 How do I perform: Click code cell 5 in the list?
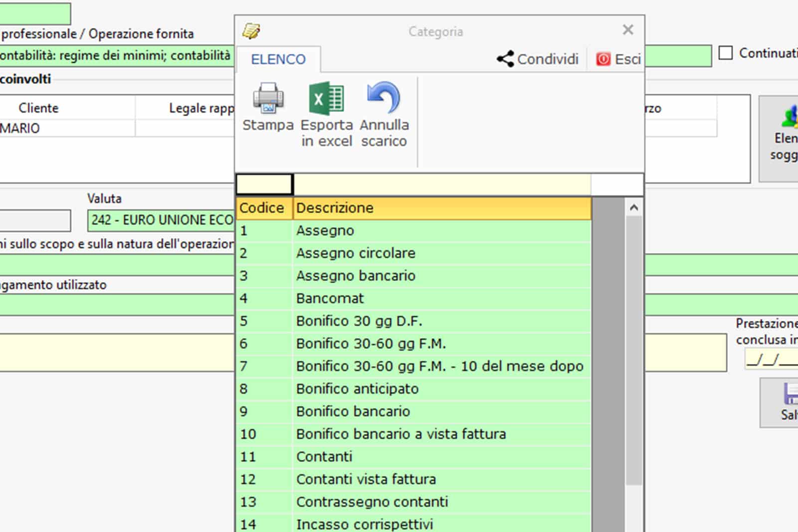point(264,321)
